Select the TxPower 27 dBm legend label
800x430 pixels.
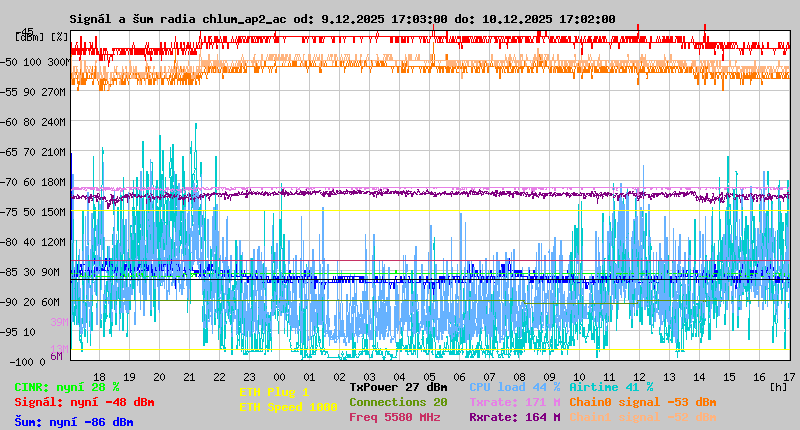[x=398, y=386]
